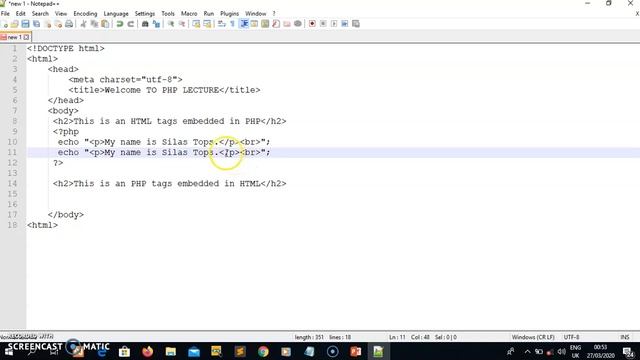Toggle the file monitoring eye icon
This screenshot has width=640, height=360.
pos(298,24)
